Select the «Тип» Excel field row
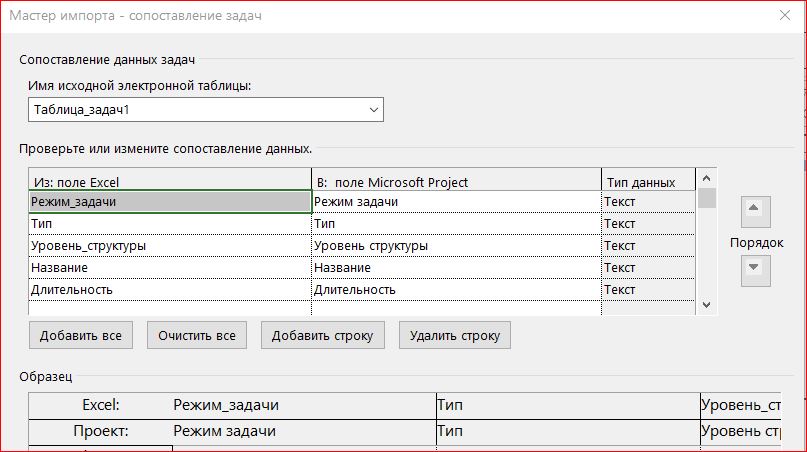Image resolution: width=807 pixels, height=452 pixels. [x=169, y=224]
